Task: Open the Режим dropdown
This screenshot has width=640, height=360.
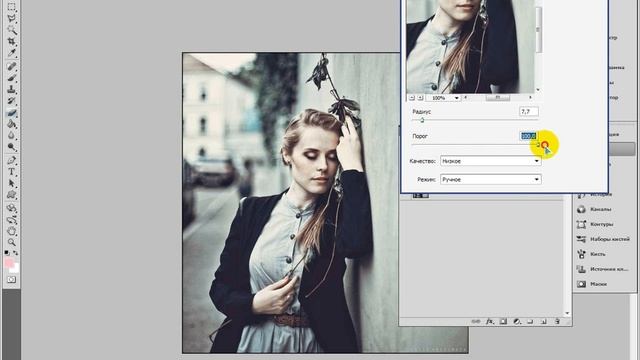Action: [x=491, y=180]
